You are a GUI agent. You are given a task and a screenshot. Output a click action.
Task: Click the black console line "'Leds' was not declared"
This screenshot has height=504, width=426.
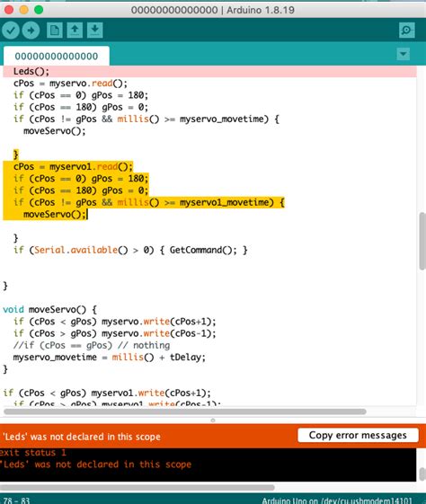pos(96,464)
